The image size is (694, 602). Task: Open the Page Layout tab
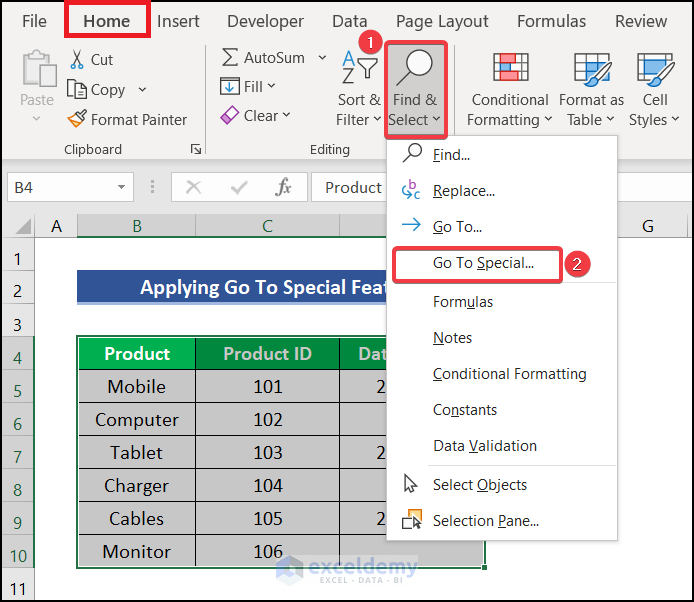coord(442,21)
